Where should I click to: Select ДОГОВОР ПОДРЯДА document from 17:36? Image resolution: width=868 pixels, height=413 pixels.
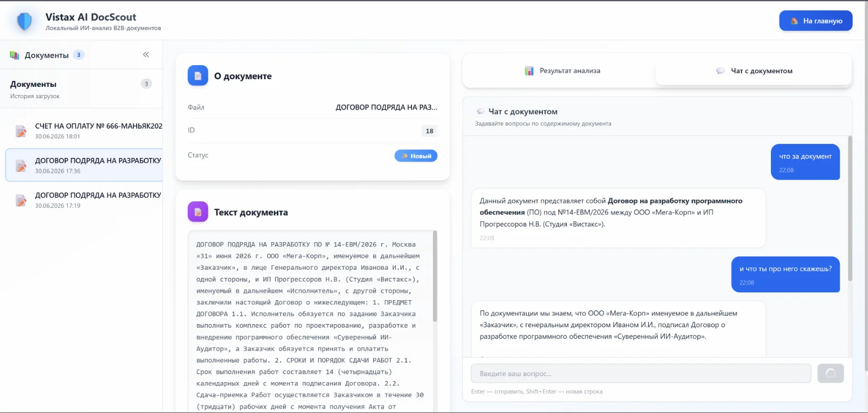point(84,165)
